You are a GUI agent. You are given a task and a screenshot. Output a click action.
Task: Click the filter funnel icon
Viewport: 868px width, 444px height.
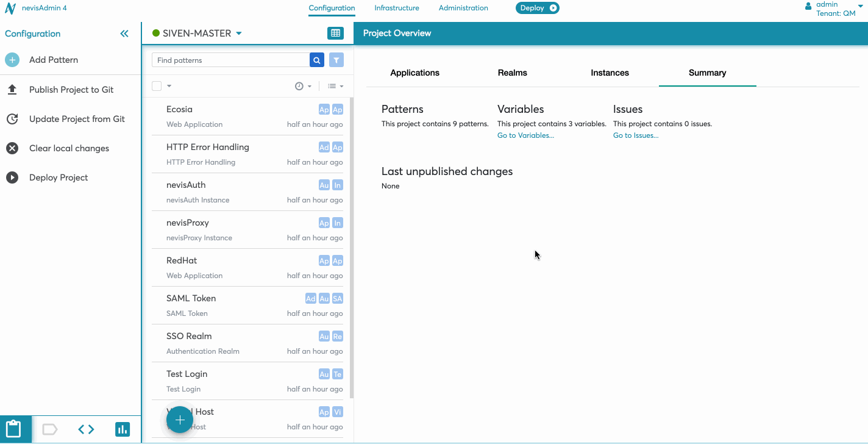[x=336, y=60]
